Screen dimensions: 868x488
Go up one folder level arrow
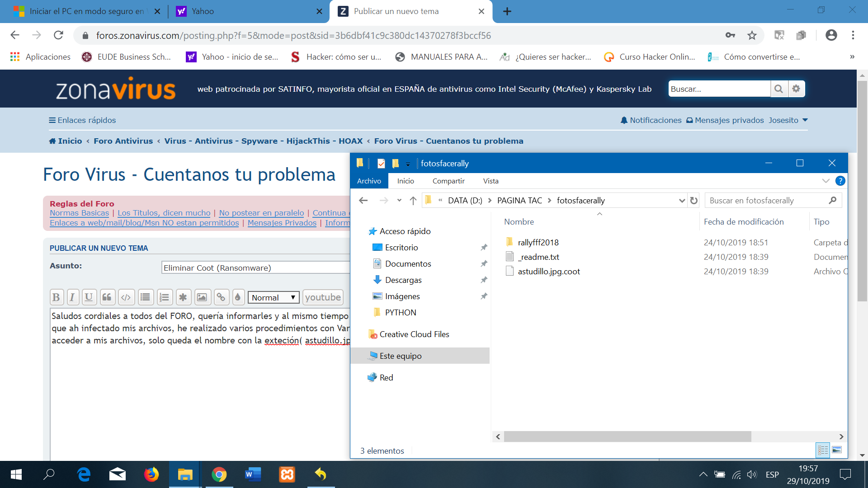coord(413,201)
